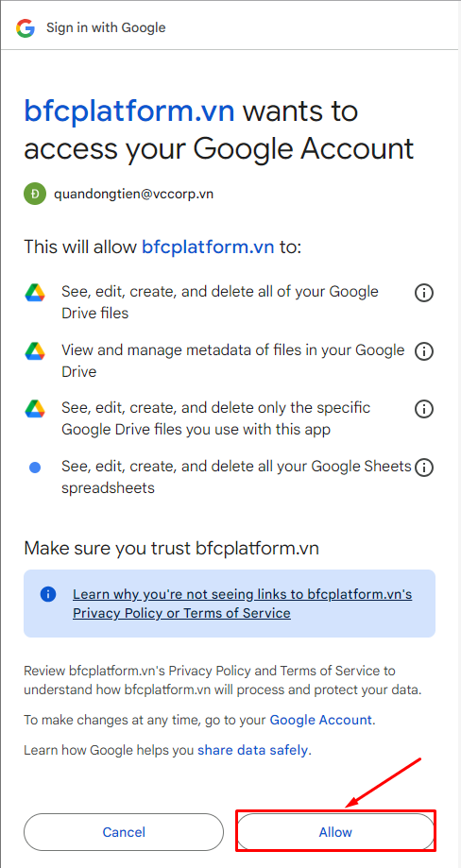
Task: Click the Drive icon beside 'See, edit, create, and delete all'
Action: [35, 292]
